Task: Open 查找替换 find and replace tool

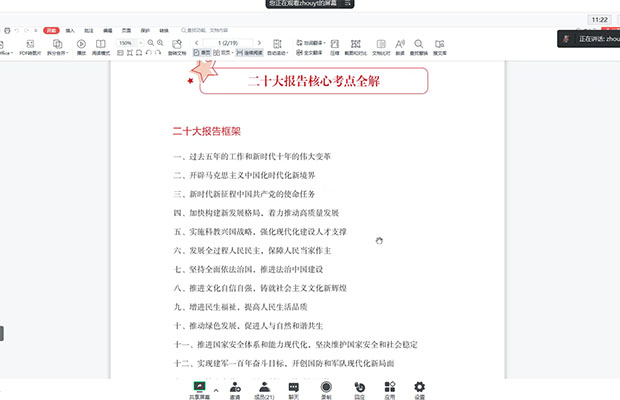Action: (419, 47)
